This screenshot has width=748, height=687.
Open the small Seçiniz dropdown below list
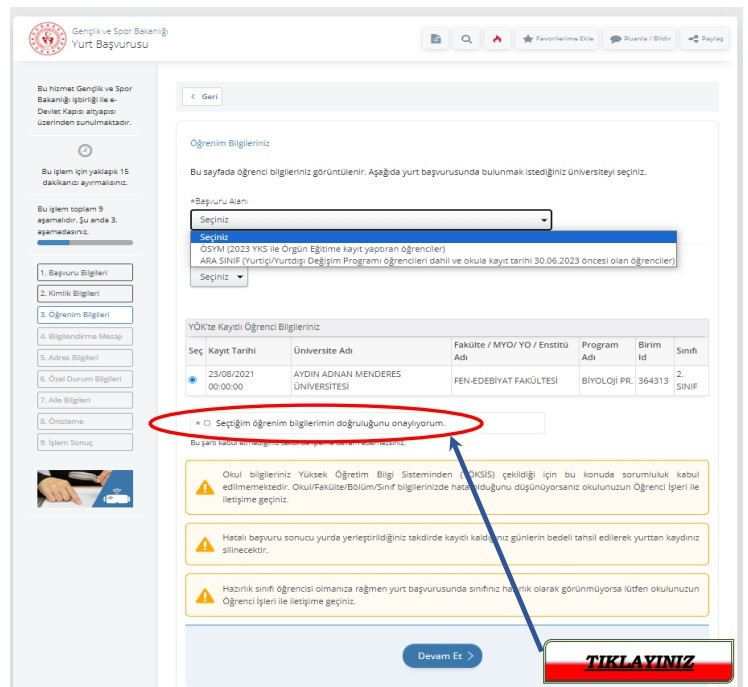click(x=219, y=277)
